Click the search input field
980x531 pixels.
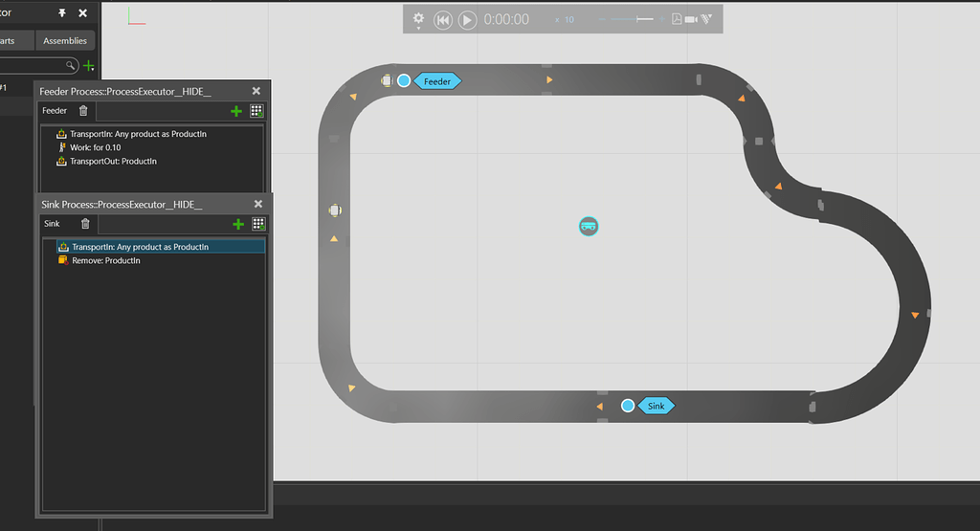pos(33,65)
